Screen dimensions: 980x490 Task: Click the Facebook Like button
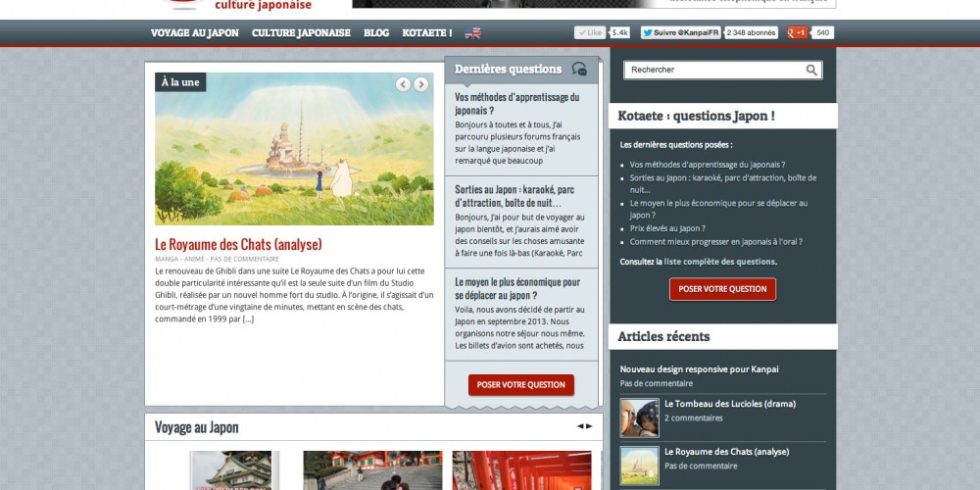(x=590, y=32)
